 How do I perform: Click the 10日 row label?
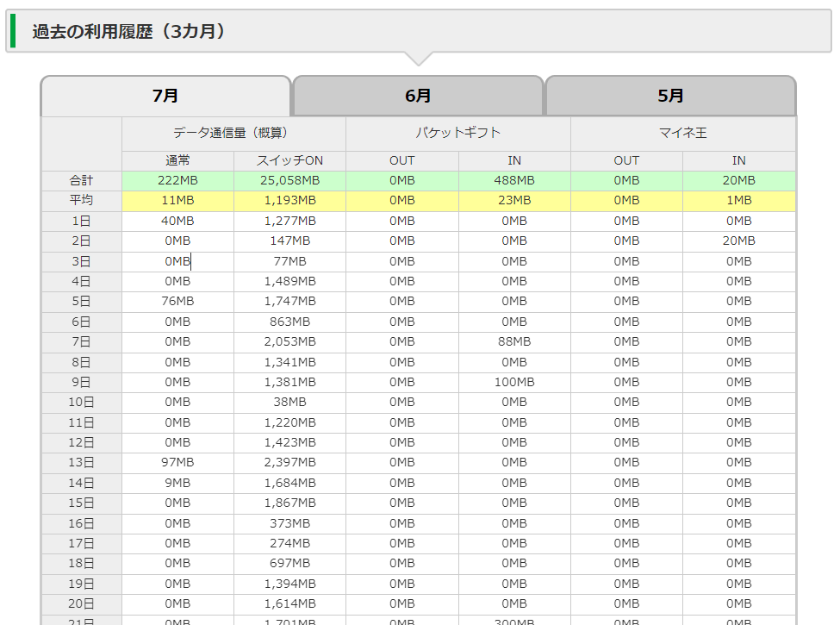pos(82,402)
